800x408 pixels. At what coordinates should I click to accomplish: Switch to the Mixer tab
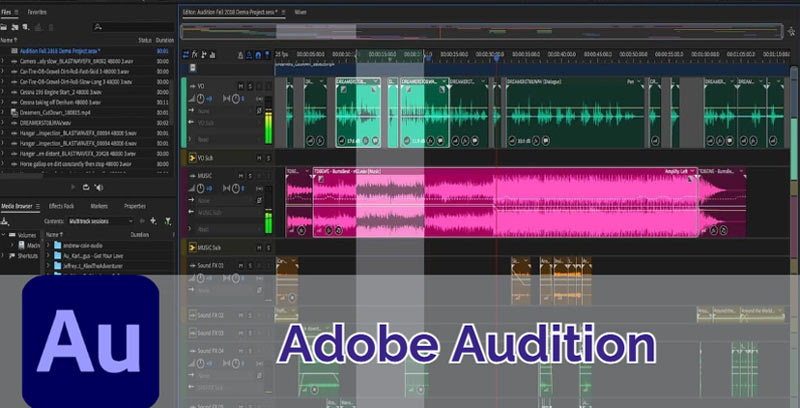tap(301, 12)
